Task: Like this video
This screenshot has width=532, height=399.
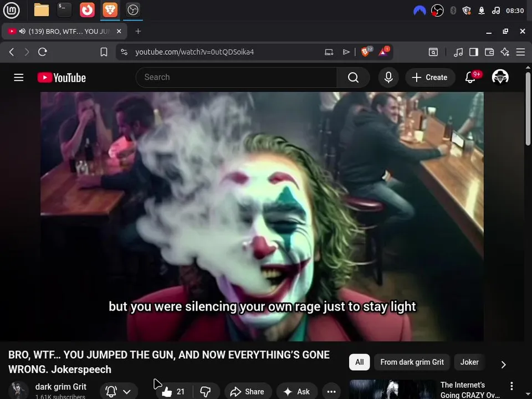Action: [173, 392]
